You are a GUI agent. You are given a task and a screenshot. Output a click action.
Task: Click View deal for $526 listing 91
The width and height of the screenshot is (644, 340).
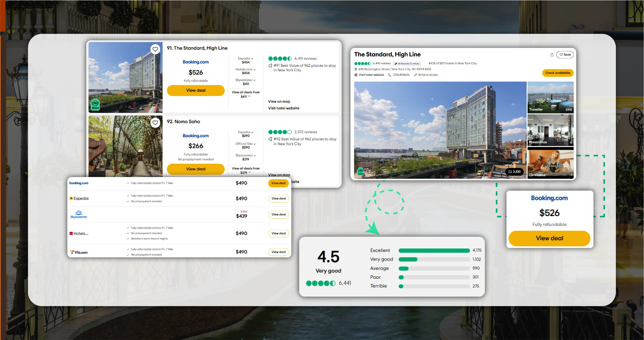(196, 90)
